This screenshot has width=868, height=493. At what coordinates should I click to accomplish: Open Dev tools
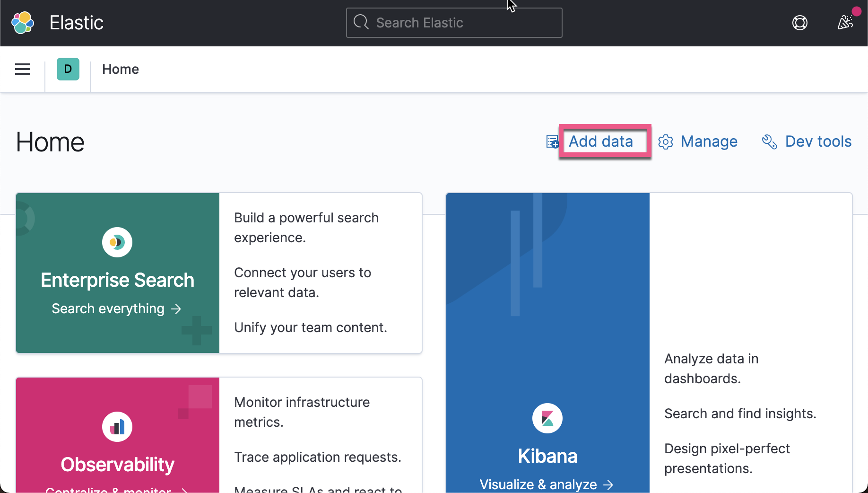pos(818,141)
